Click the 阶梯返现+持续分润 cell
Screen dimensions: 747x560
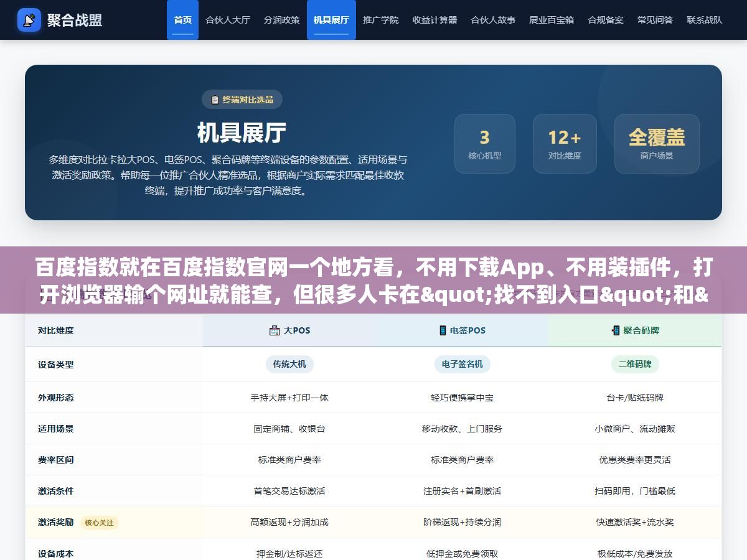(462, 522)
